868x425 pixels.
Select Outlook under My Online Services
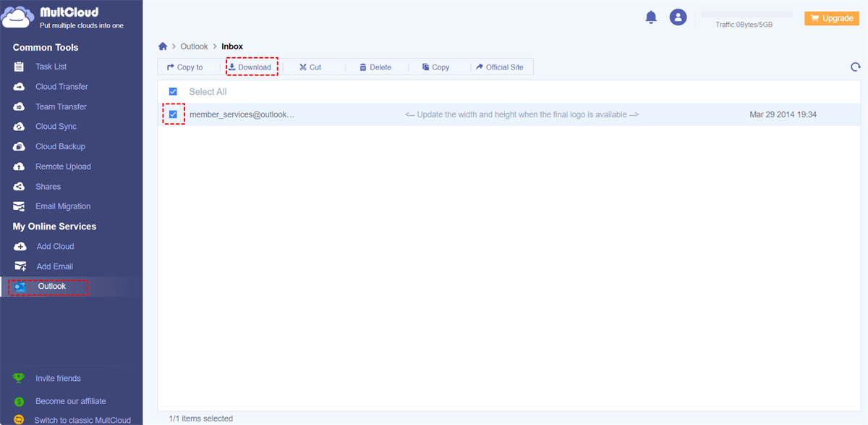click(51, 287)
